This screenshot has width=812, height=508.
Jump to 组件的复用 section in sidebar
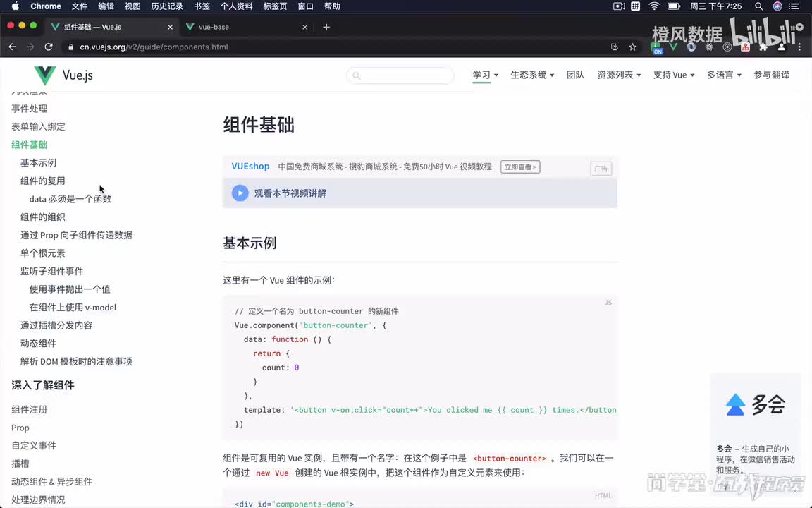[x=42, y=181]
